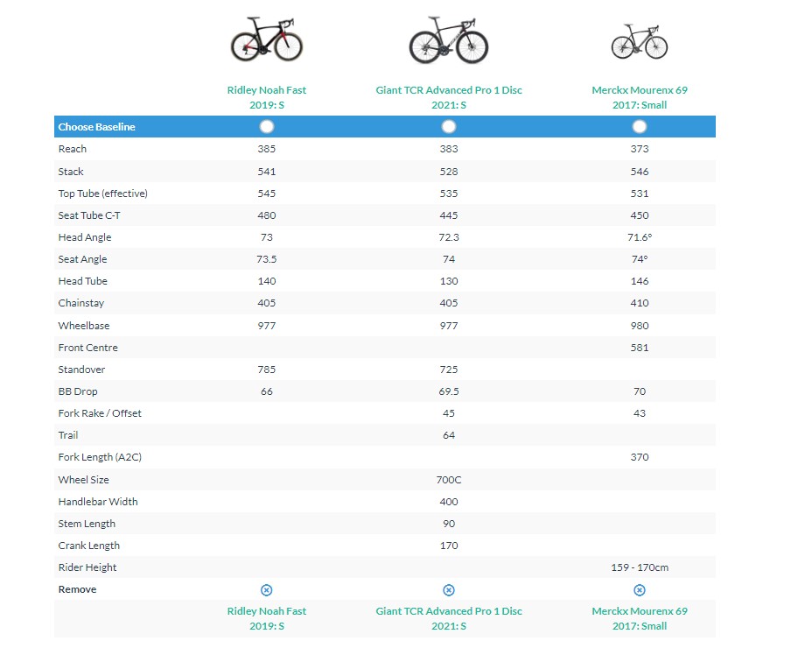Open the Giant TCR Advanced Pro 1 Disc link above the table
The image size is (812, 662).
(x=449, y=97)
